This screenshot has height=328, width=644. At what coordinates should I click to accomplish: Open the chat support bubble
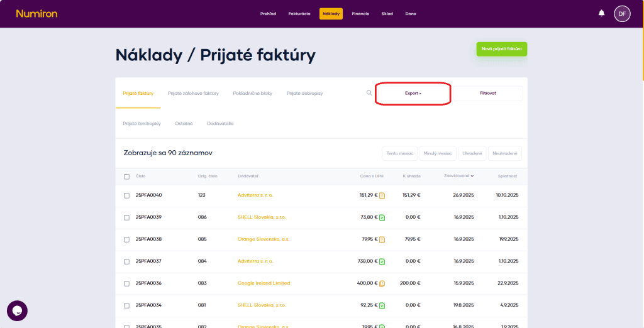point(17,310)
